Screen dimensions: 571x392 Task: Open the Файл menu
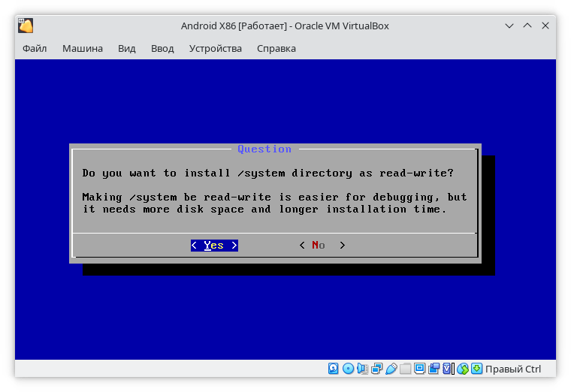35,48
